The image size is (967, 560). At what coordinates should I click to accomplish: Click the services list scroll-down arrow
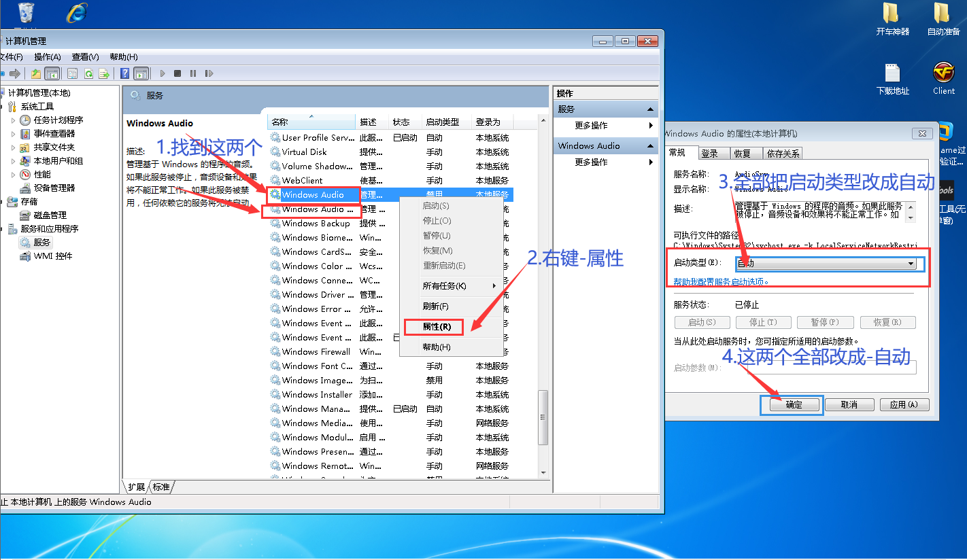[543, 472]
